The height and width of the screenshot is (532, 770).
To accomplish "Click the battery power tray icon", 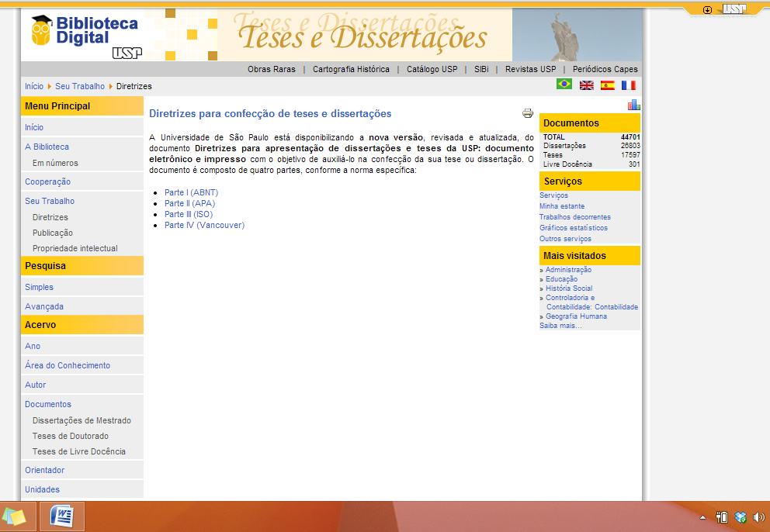I will tap(722, 517).
